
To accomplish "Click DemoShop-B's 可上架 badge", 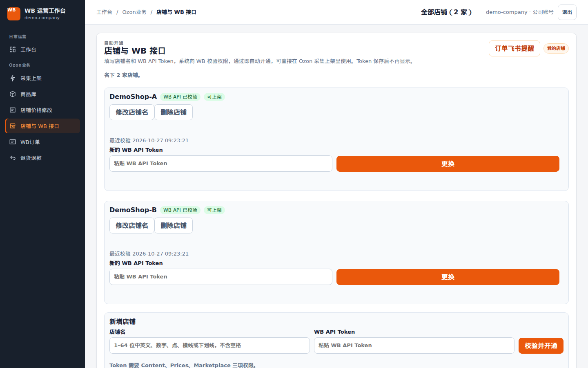I will (214, 210).
